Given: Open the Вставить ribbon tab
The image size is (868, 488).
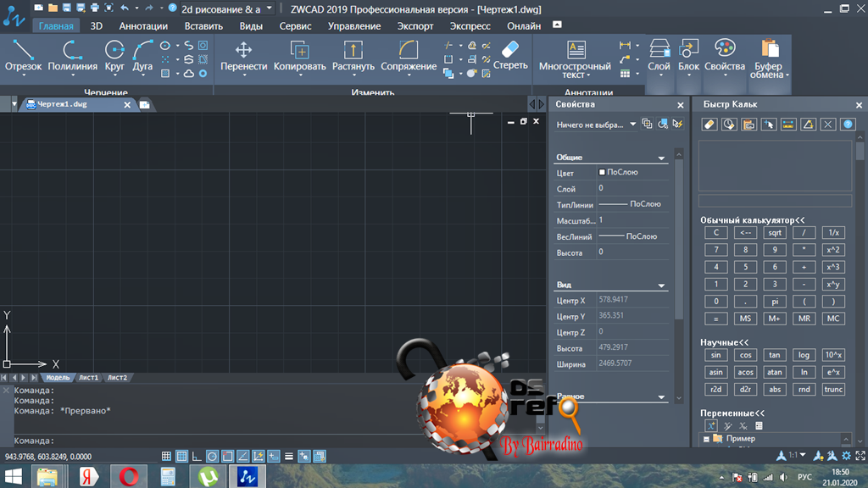Looking at the screenshot, I should (203, 26).
